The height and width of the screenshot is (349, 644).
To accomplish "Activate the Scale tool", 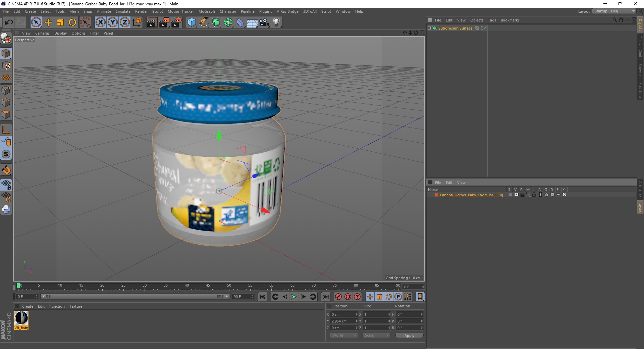I will pyautogui.click(x=60, y=22).
